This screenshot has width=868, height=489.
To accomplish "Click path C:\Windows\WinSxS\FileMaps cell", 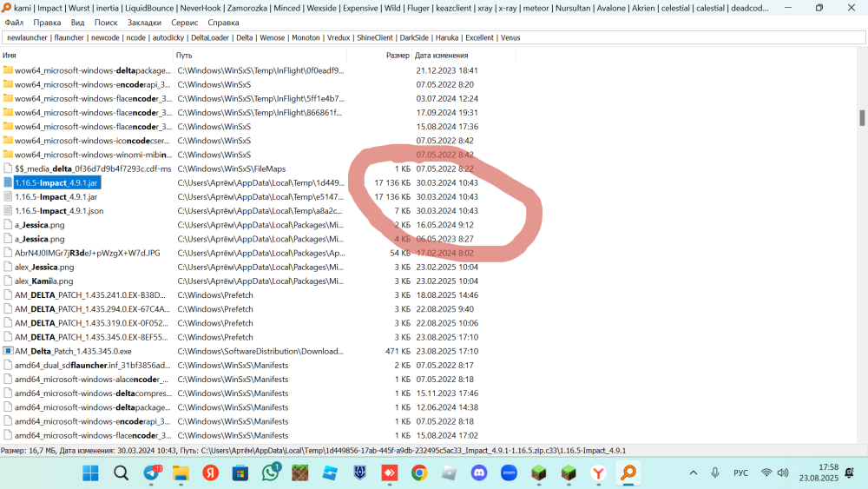I will pos(232,169).
